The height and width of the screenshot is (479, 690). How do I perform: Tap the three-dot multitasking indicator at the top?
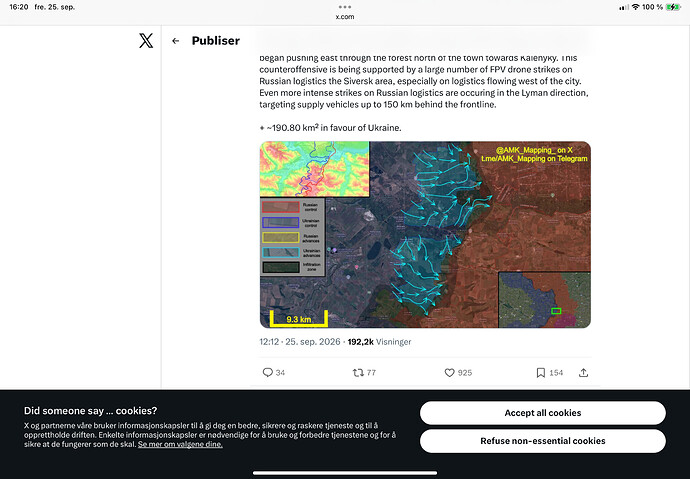[345, 7]
